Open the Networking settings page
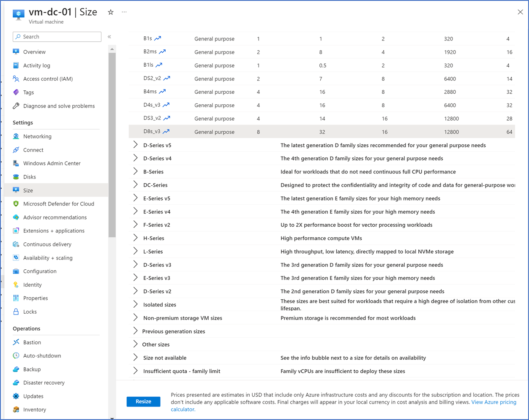The width and height of the screenshot is (529, 420). [x=56, y=136]
